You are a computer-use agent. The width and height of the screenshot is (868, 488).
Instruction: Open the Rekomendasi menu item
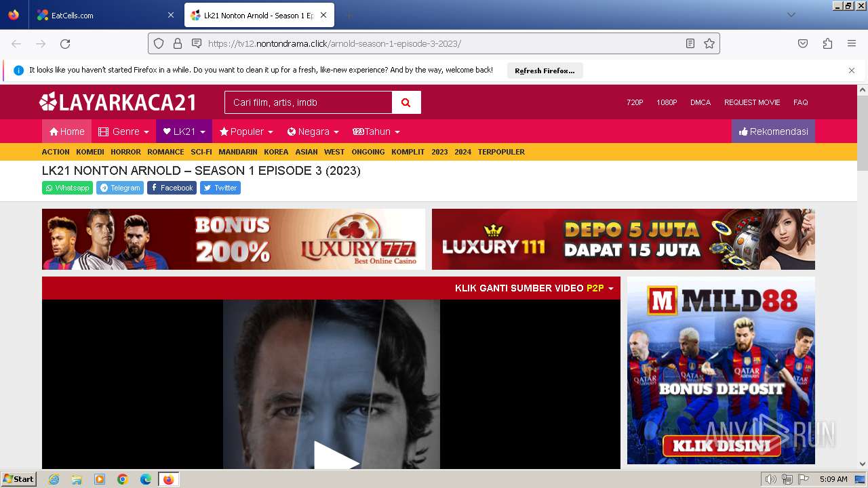point(773,131)
